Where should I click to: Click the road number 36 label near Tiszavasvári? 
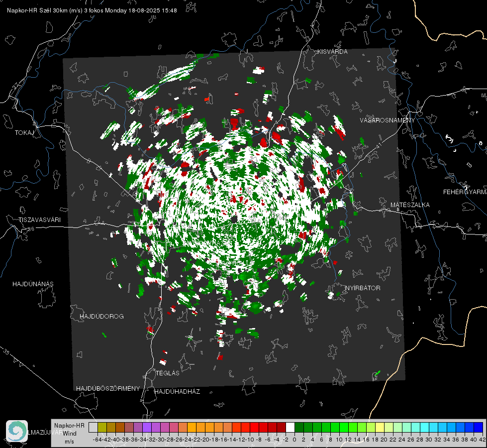[x=31, y=229]
